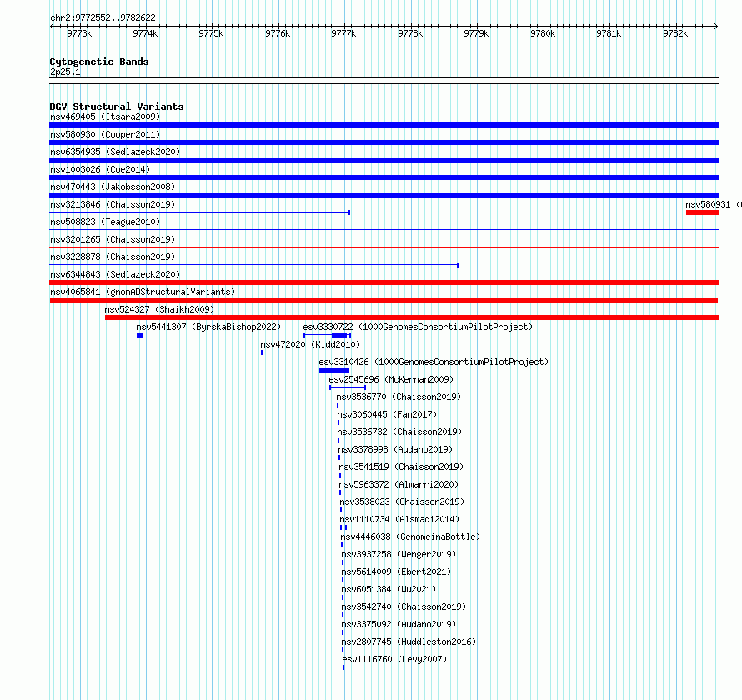The width and height of the screenshot is (742, 700).
Task: Click the nsv469405 (Itsara2009) variant label
Action: (105, 117)
